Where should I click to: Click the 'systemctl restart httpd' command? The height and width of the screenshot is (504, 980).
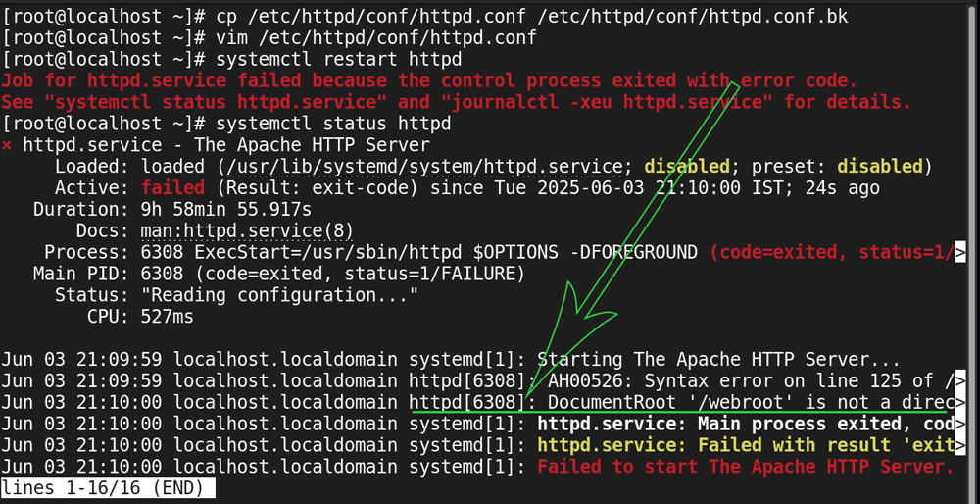339,60
